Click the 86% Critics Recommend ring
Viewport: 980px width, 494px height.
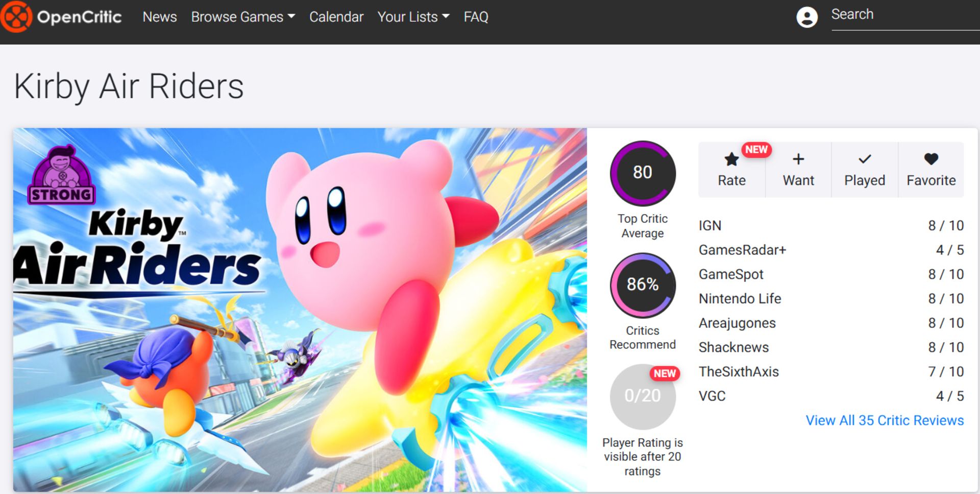[643, 286]
